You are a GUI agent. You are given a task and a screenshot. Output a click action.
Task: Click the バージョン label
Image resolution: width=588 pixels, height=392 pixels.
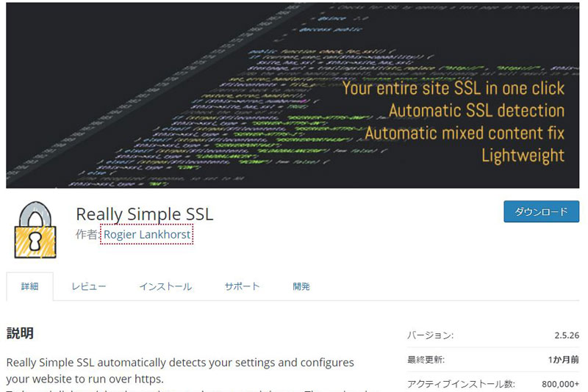click(x=430, y=335)
